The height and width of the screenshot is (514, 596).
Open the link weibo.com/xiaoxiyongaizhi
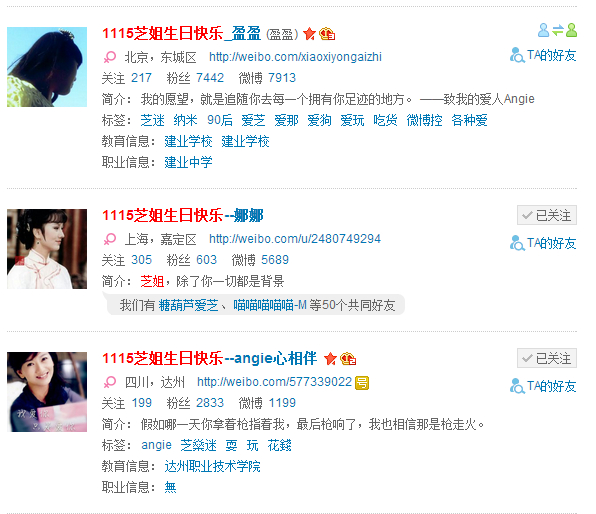tap(295, 57)
